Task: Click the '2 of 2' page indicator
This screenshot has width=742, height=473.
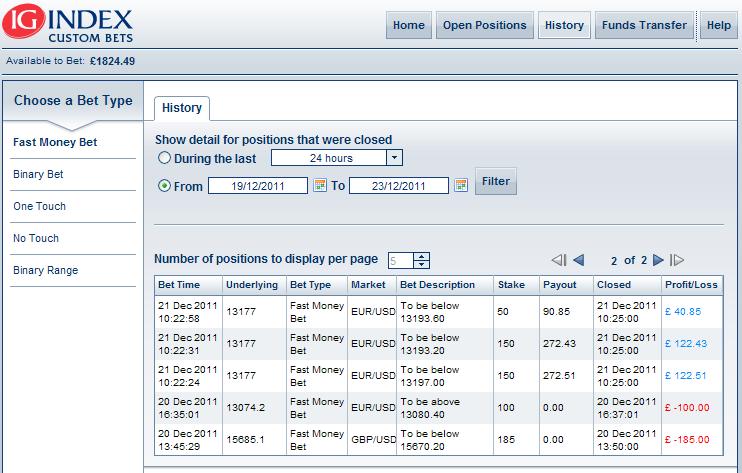Action: pyautogui.click(x=629, y=260)
